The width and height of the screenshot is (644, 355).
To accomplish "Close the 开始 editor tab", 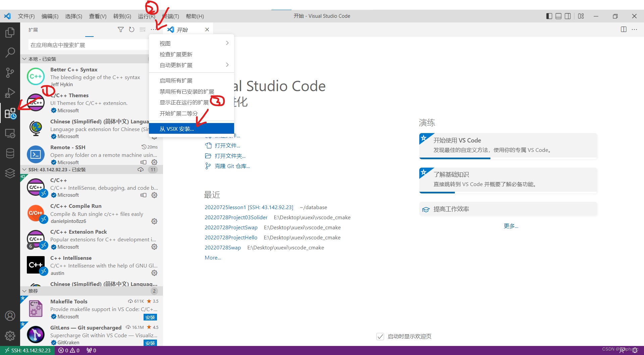I will (207, 29).
